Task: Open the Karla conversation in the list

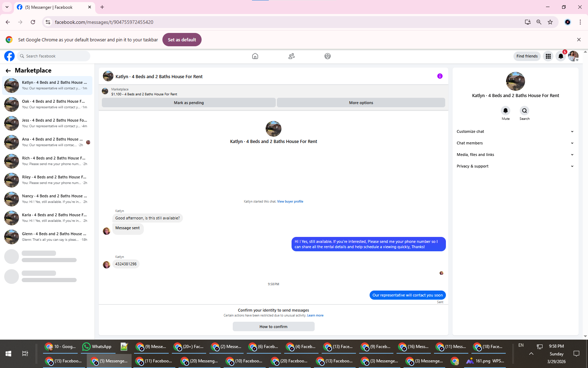Action: (47, 218)
